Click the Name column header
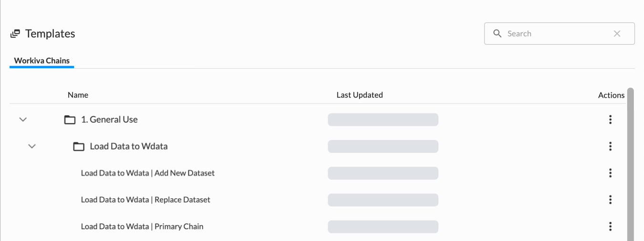The width and height of the screenshot is (644, 241). point(78,95)
